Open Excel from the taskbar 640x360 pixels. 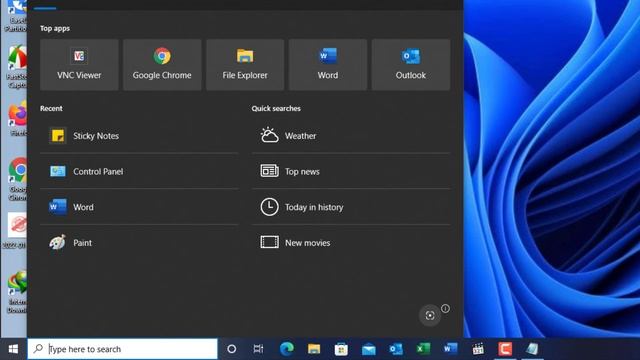pyautogui.click(x=423, y=349)
